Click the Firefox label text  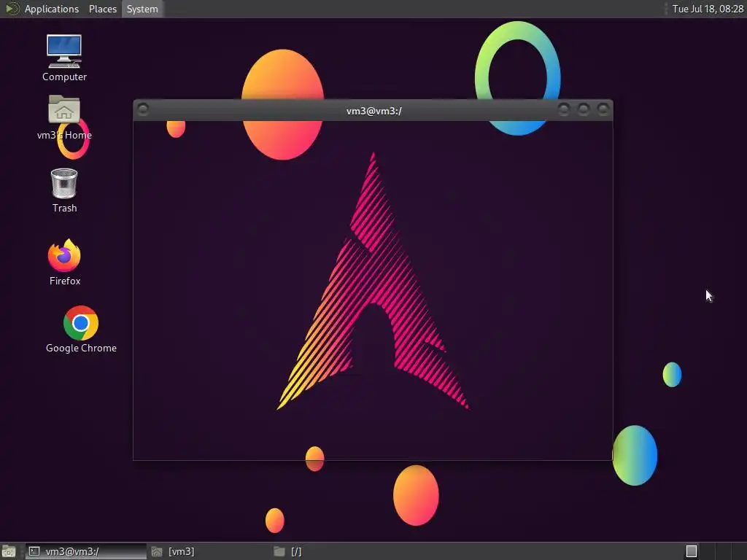65,281
